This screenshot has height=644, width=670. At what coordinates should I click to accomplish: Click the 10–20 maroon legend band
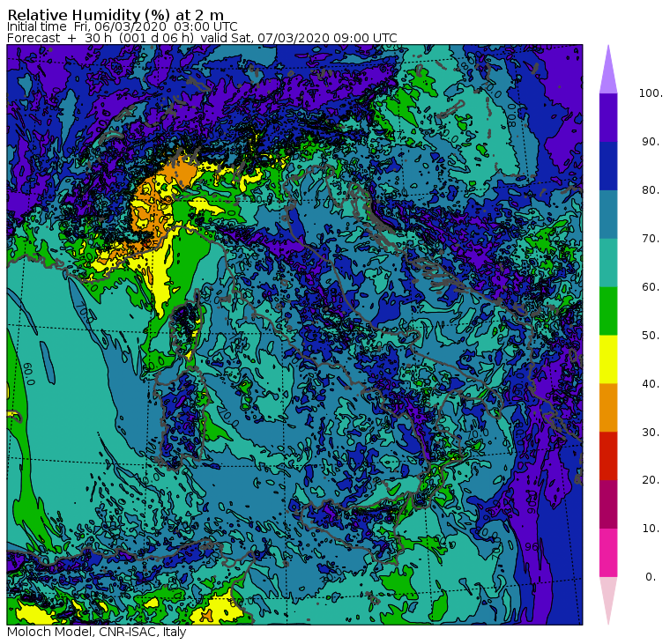point(608,504)
